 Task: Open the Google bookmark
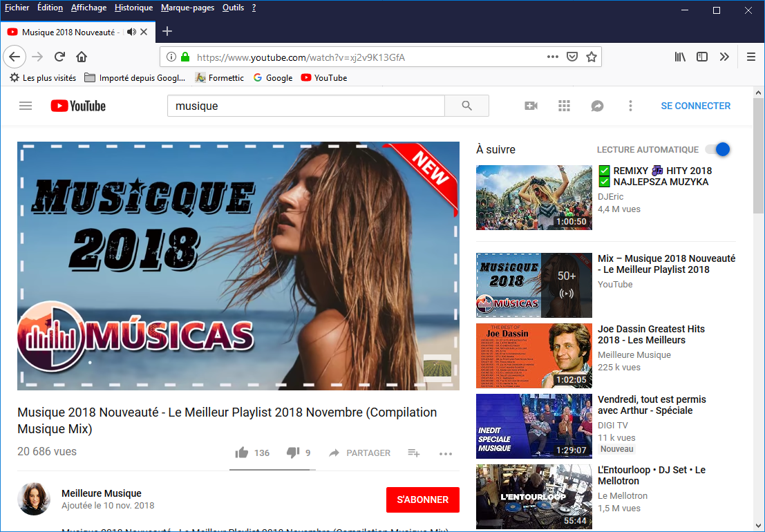pyautogui.click(x=273, y=78)
